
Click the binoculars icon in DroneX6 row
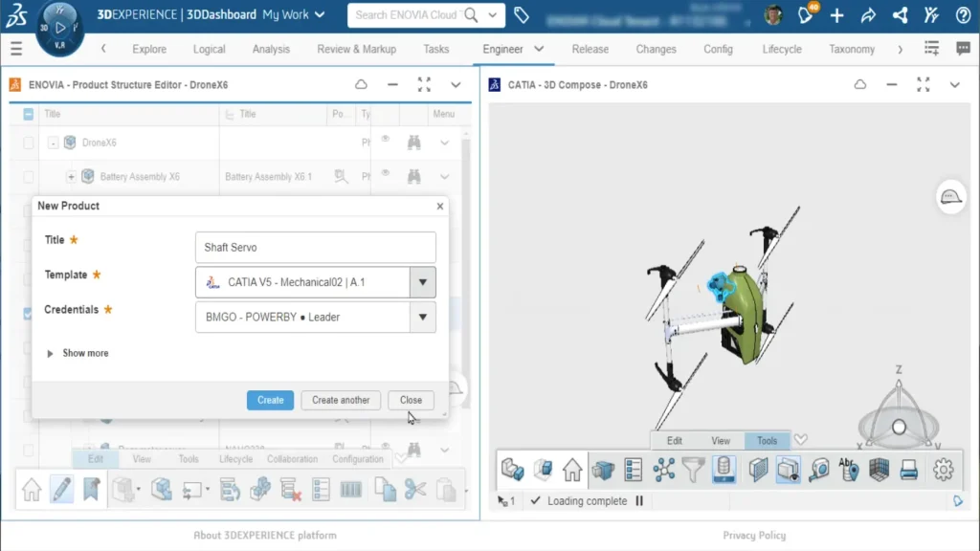pyautogui.click(x=413, y=143)
